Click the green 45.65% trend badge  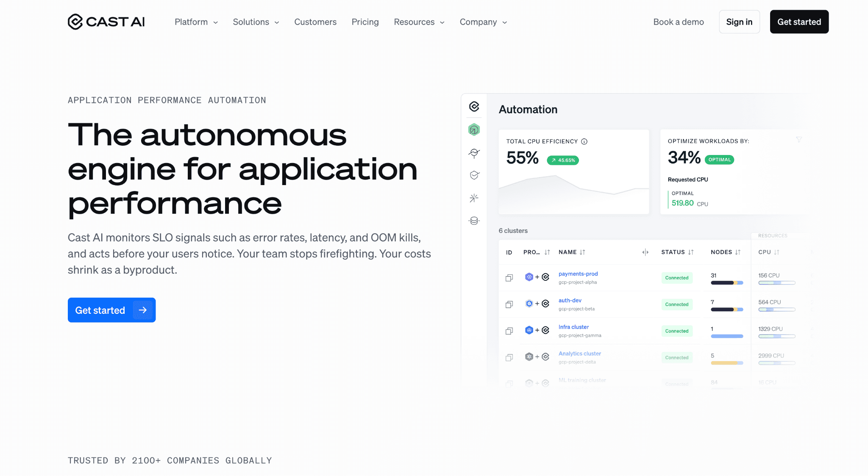pos(563,160)
